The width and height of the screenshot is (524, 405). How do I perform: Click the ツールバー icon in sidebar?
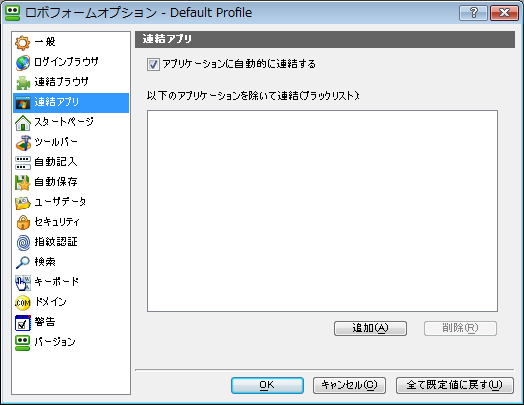[23, 143]
